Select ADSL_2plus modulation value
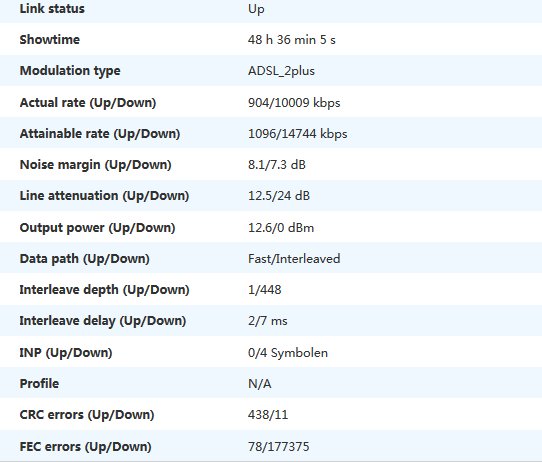This screenshot has width=542, height=462. coord(281,71)
